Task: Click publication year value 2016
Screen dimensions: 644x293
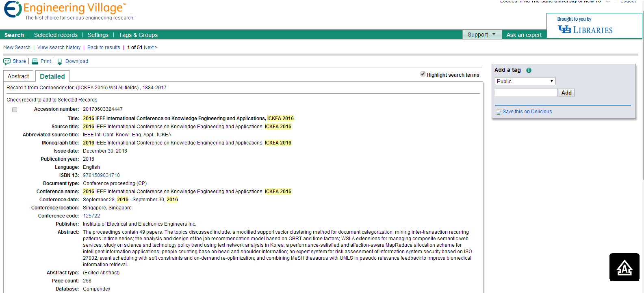Action: coord(89,159)
